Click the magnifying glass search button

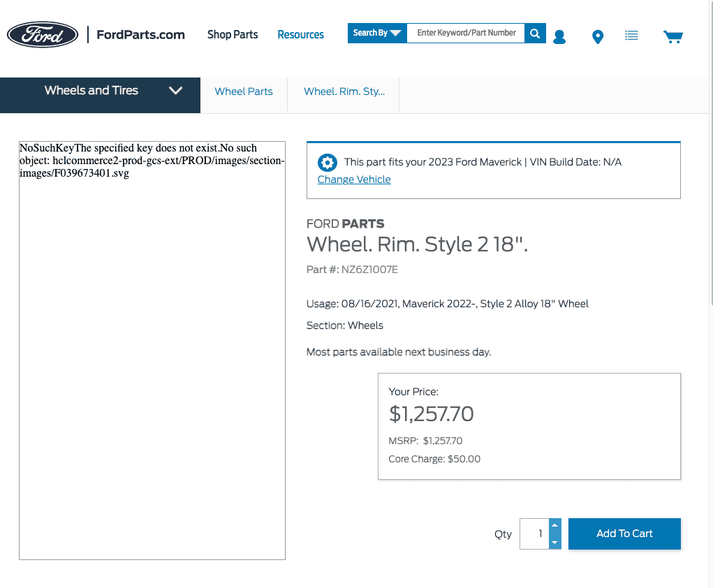[535, 34]
